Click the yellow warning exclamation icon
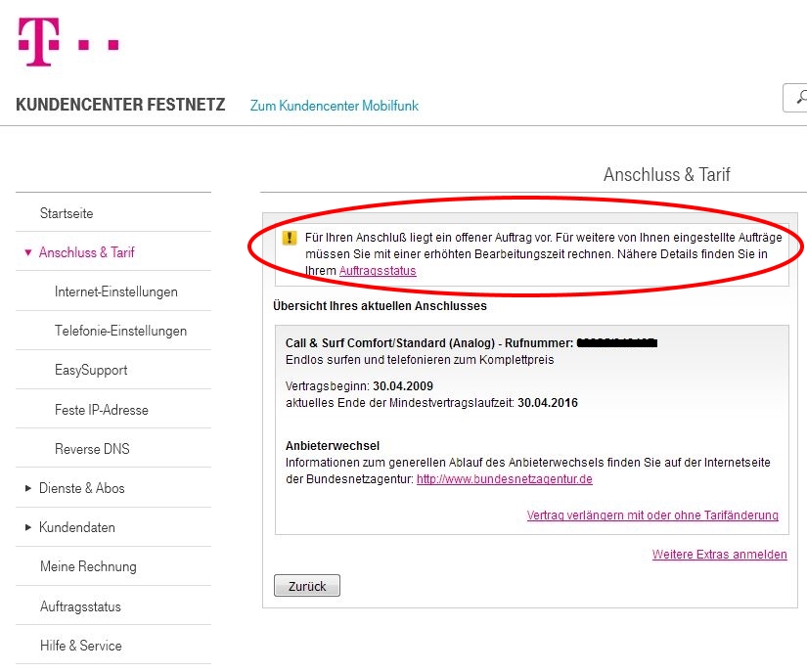The height and width of the screenshot is (672, 807). pyautogui.click(x=290, y=238)
